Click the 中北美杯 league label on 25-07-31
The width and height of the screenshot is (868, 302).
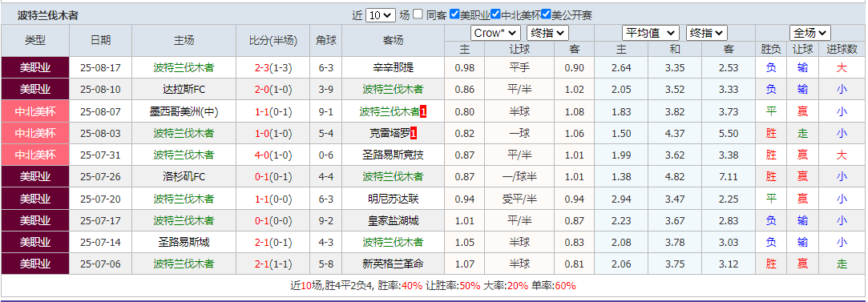coord(35,155)
